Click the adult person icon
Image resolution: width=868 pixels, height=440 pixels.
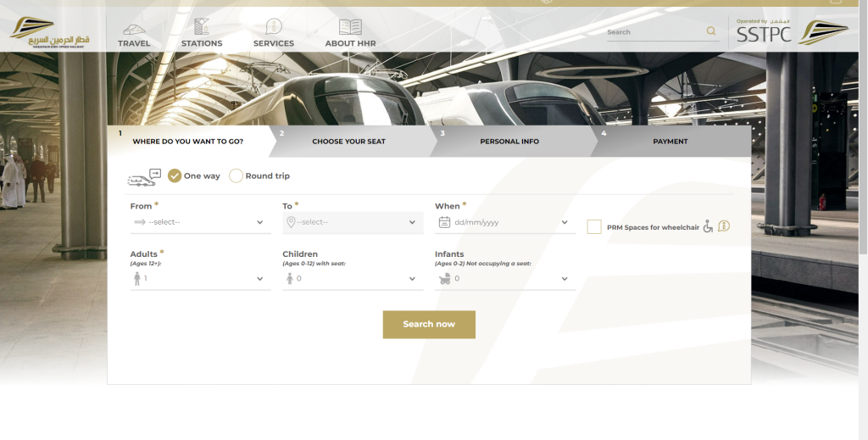pos(136,278)
